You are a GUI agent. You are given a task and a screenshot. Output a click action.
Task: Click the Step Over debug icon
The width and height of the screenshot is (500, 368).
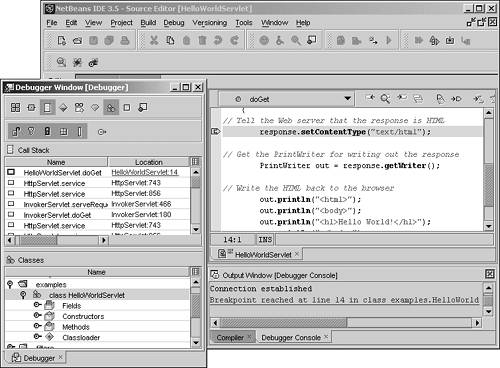pos(373,41)
